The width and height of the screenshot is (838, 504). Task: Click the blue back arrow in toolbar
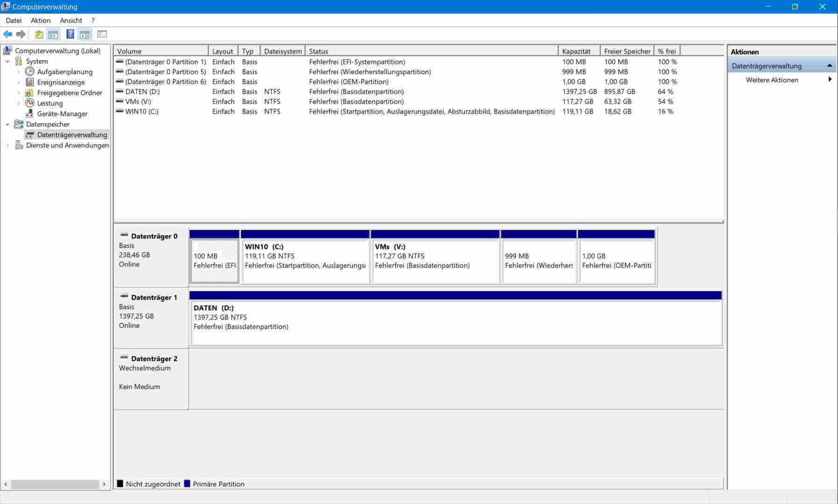(x=7, y=34)
